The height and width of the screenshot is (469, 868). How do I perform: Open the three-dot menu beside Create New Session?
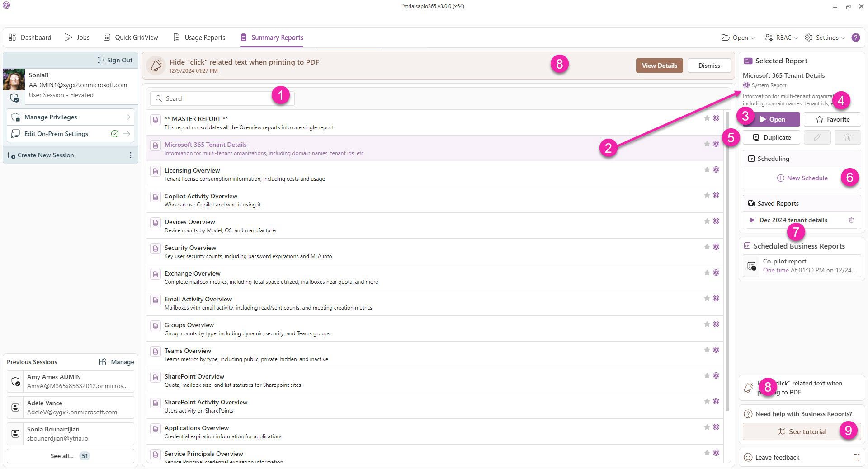(131, 155)
